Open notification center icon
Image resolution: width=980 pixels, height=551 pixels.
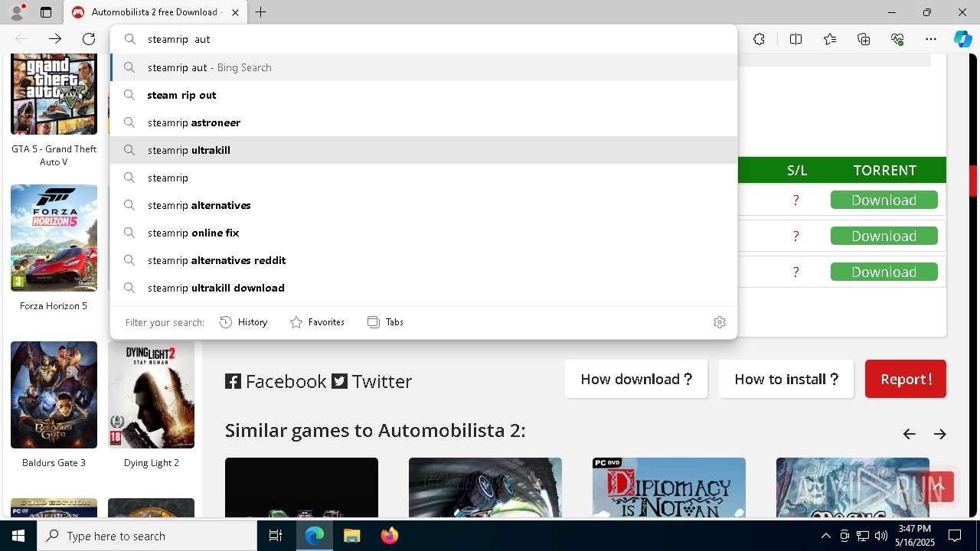[x=955, y=536]
